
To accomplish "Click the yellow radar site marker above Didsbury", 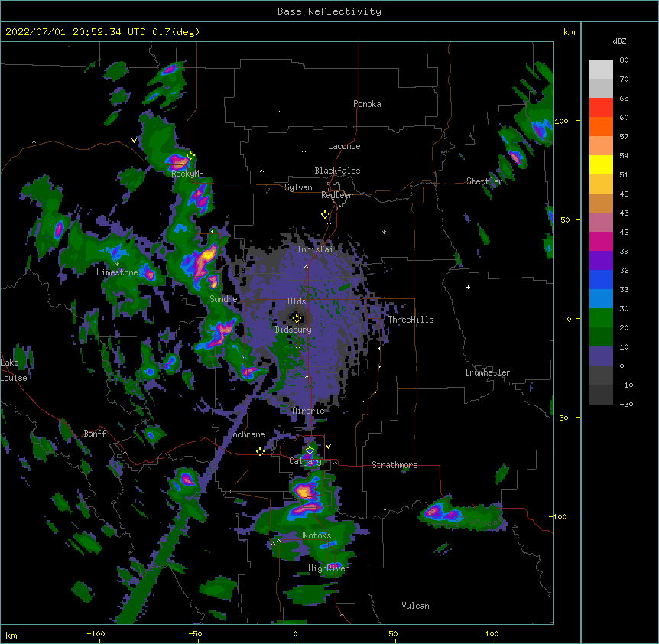I will (297, 318).
